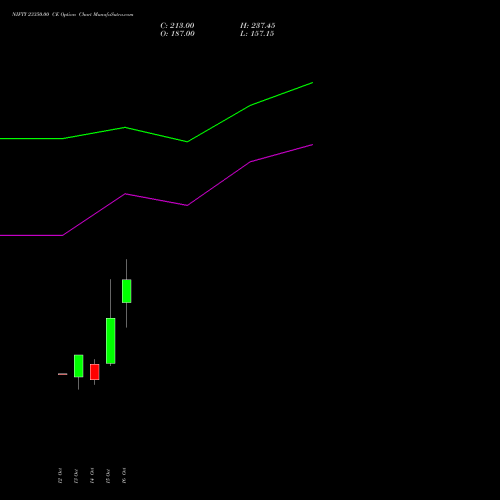This screenshot has height=500, width=500.
Task: Click the open value 'O: 187.00'
Action: point(177,34)
